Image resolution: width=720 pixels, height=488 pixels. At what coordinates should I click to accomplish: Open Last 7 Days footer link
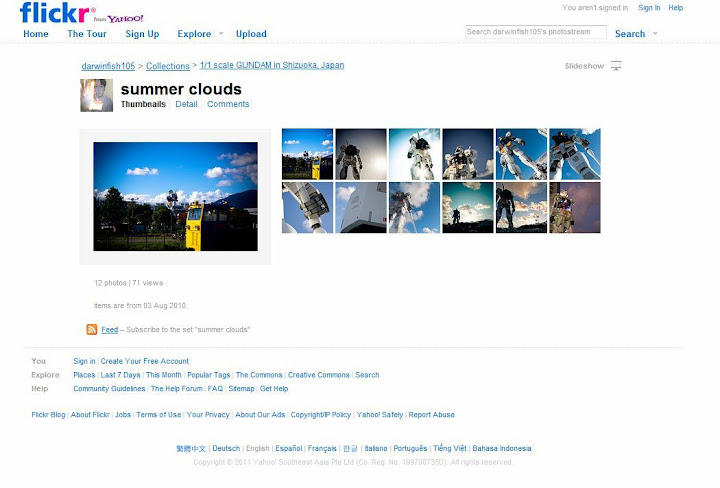pyautogui.click(x=120, y=375)
